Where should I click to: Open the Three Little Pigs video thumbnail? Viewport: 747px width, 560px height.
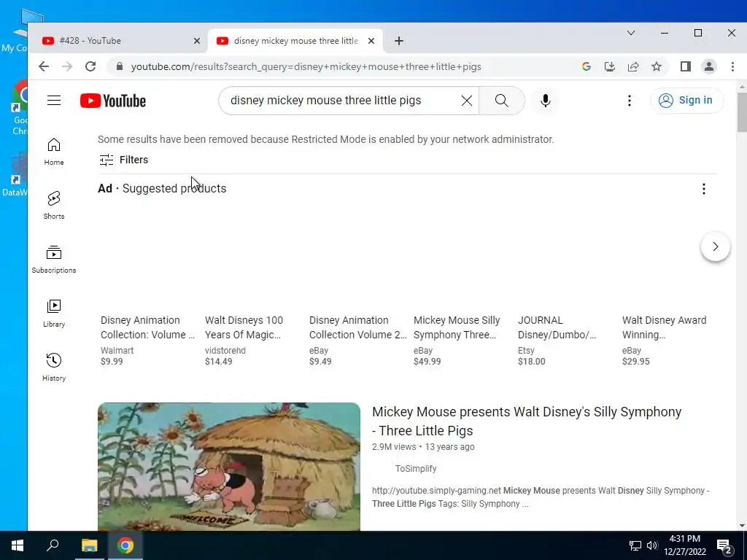(x=228, y=467)
